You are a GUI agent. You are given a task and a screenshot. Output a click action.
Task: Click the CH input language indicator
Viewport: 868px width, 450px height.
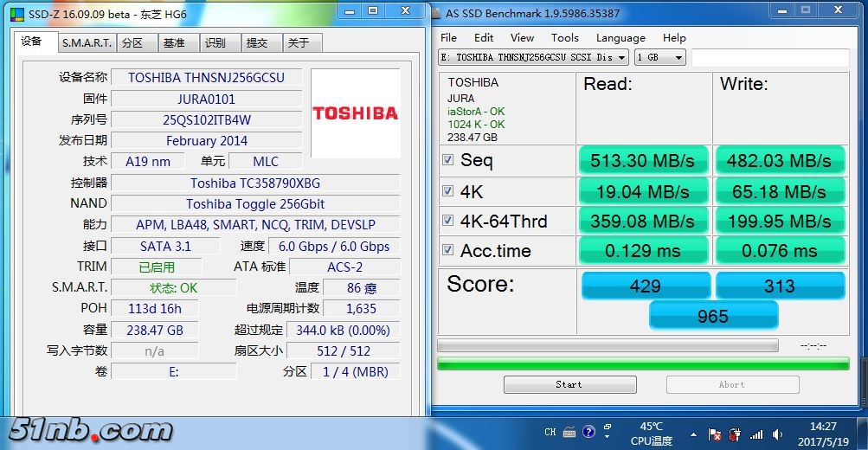(x=550, y=432)
